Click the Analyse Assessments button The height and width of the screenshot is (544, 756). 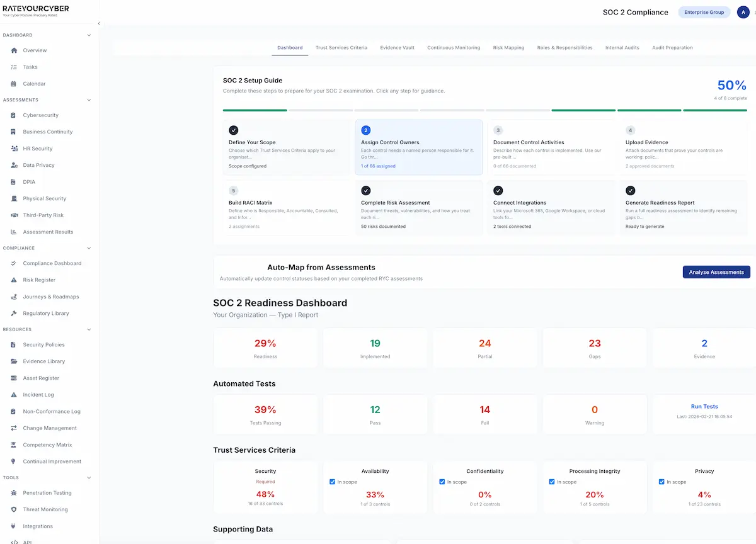(716, 272)
